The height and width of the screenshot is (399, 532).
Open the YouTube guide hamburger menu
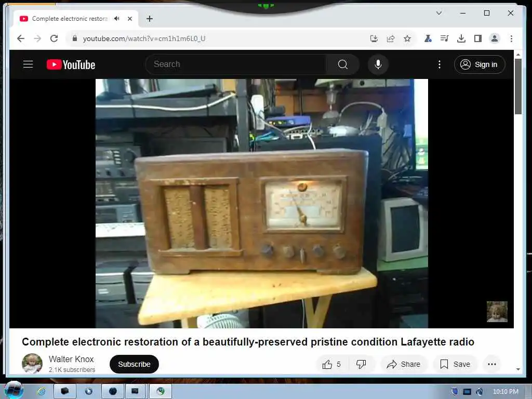click(x=28, y=64)
